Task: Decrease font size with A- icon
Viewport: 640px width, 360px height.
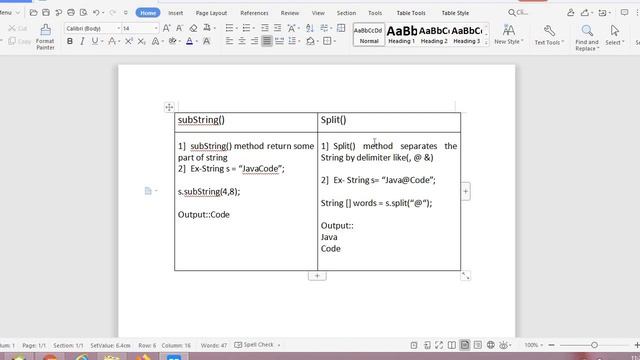Action: coord(179,28)
